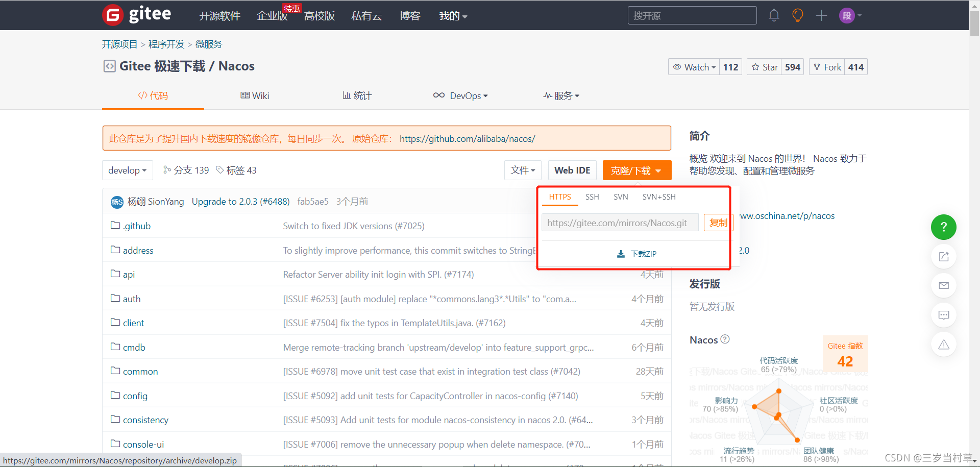Open commit hash fab5ae5
Image resolution: width=980 pixels, height=467 pixels.
(313, 202)
